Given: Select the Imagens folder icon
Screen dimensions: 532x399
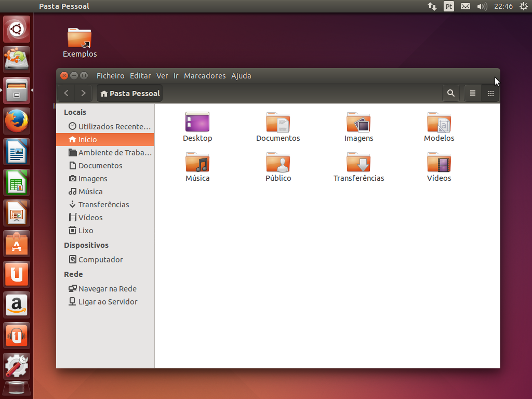Looking at the screenshot, I should click(x=358, y=123).
